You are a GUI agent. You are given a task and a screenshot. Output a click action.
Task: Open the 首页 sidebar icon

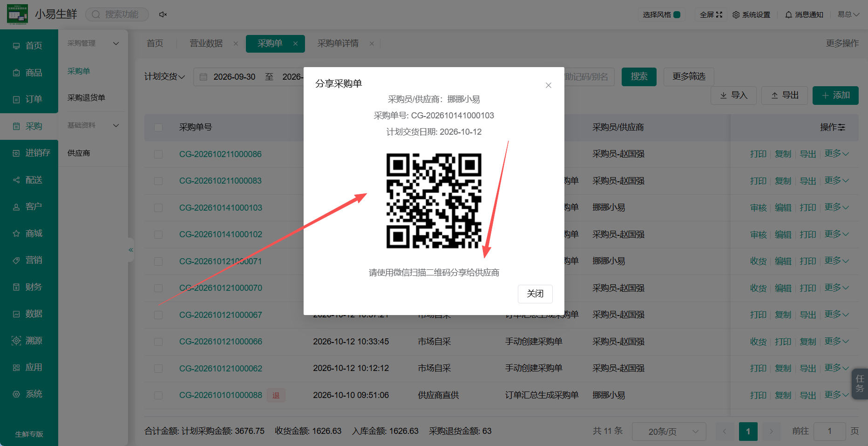tap(16, 46)
